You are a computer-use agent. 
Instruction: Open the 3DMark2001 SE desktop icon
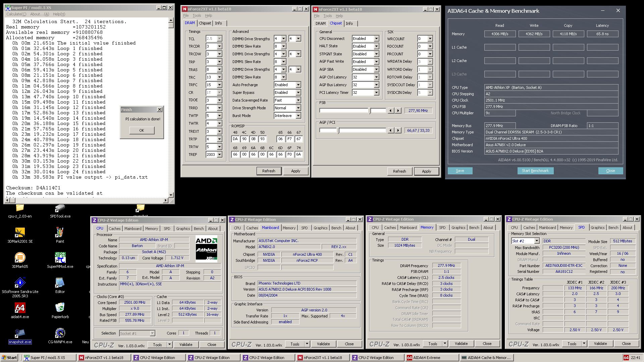[20, 232]
